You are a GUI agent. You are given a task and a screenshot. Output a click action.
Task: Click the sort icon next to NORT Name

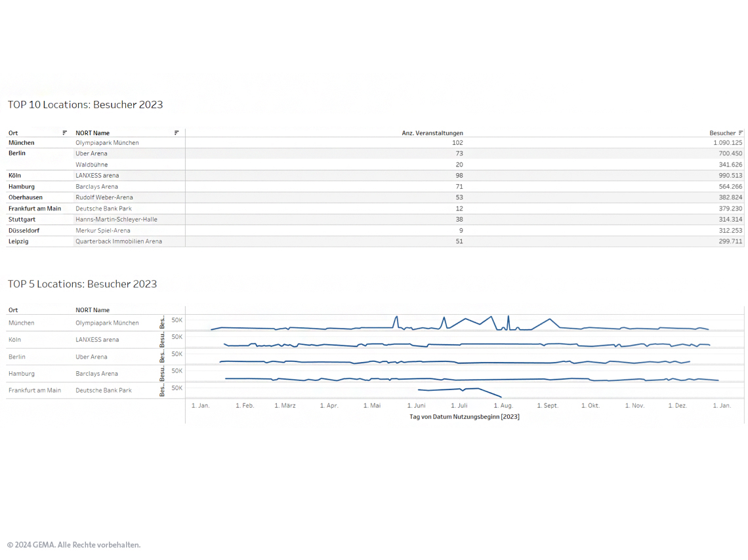point(177,133)
